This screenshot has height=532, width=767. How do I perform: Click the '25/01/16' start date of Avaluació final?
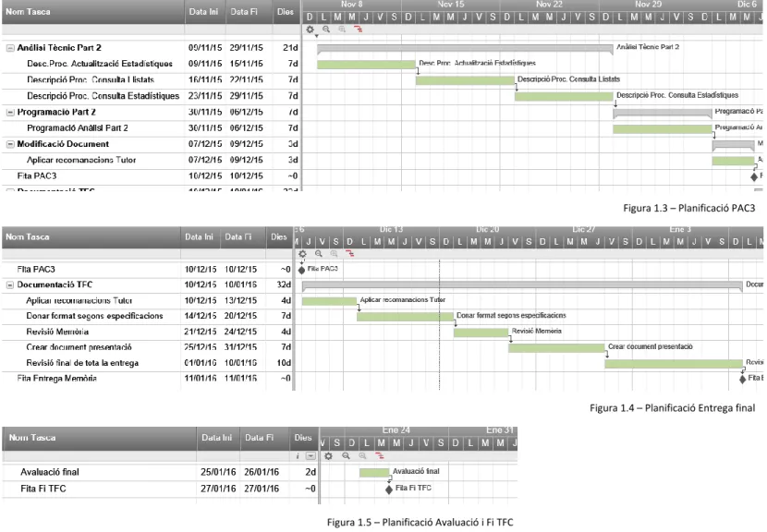[x=218, y=472]
